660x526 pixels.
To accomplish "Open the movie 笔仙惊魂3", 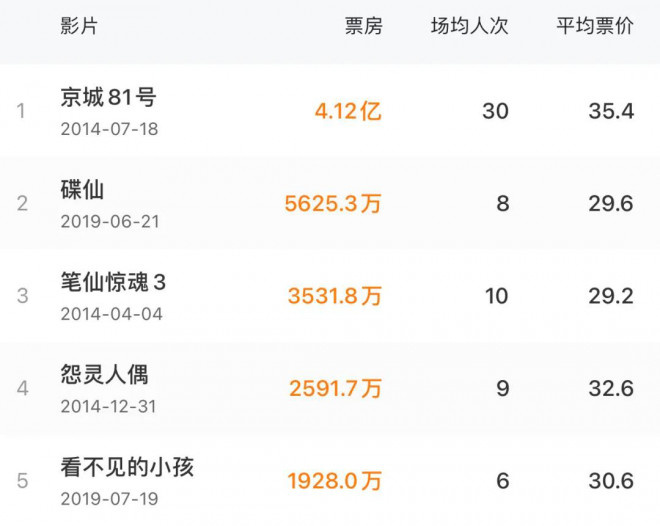I will [x=113, y=282].
